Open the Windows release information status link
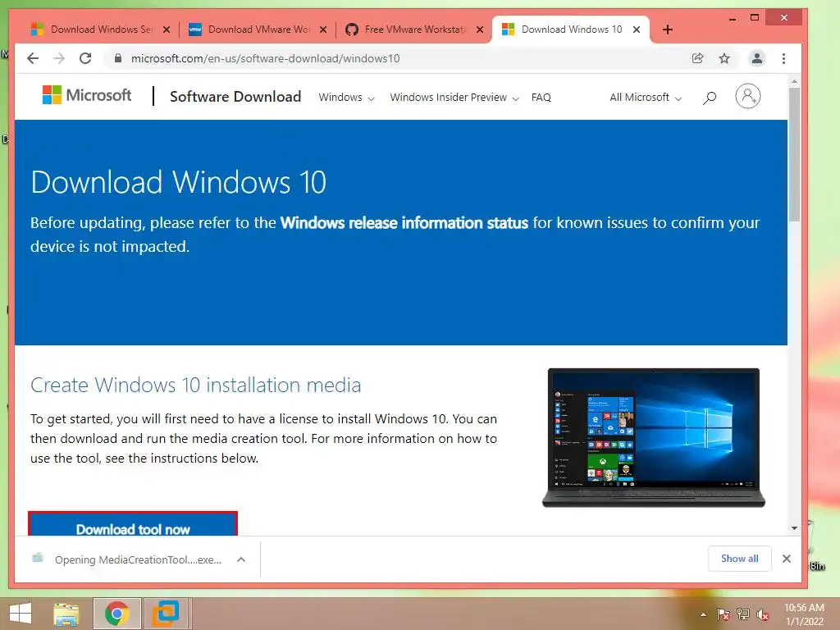This screenshot has height=630, width=840. [x=404, y=223]
